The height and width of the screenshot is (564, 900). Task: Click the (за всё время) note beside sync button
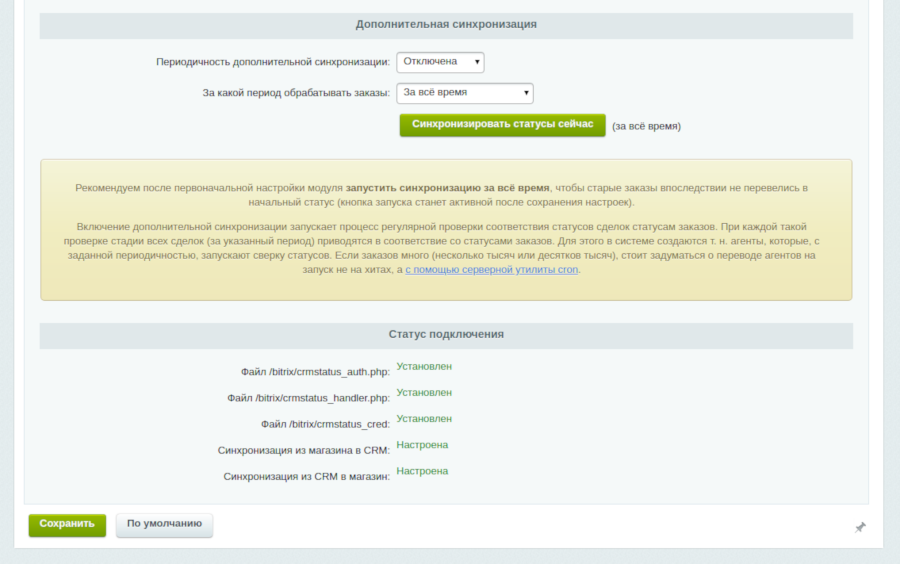pyautogui.click(x=646, y=127)
